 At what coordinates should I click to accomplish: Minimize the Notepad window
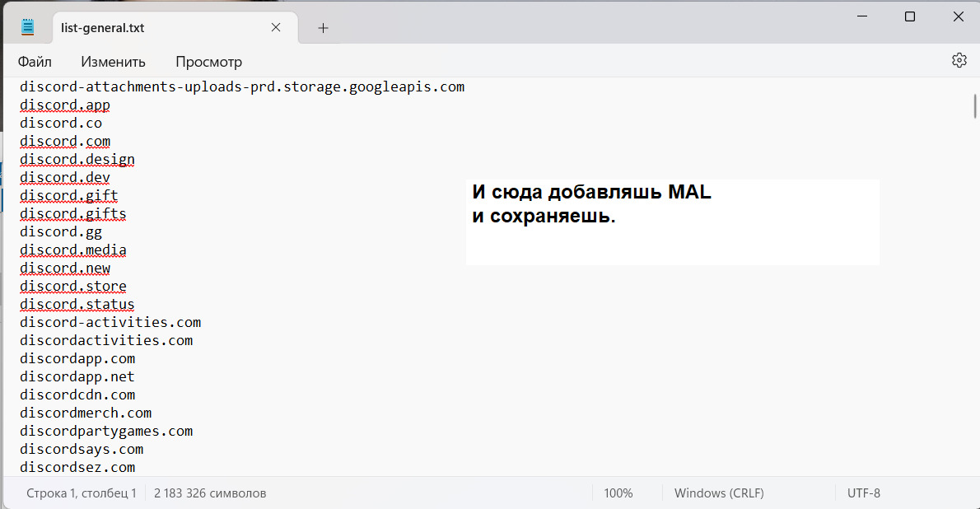(x=862, y=16)
